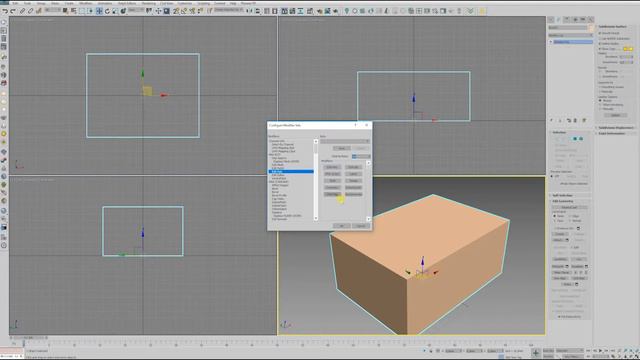Activate the Select and Move tool

[99, 11]
